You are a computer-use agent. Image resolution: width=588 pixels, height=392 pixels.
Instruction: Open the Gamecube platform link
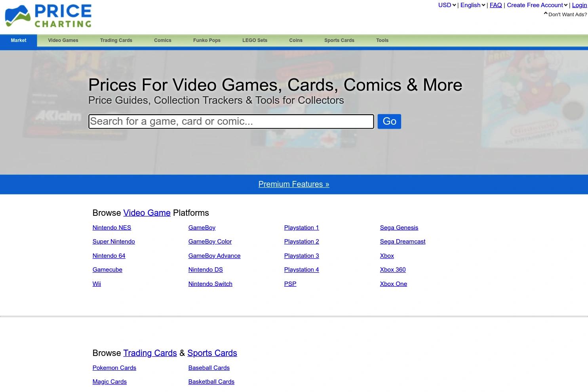[x=107, y=270]
